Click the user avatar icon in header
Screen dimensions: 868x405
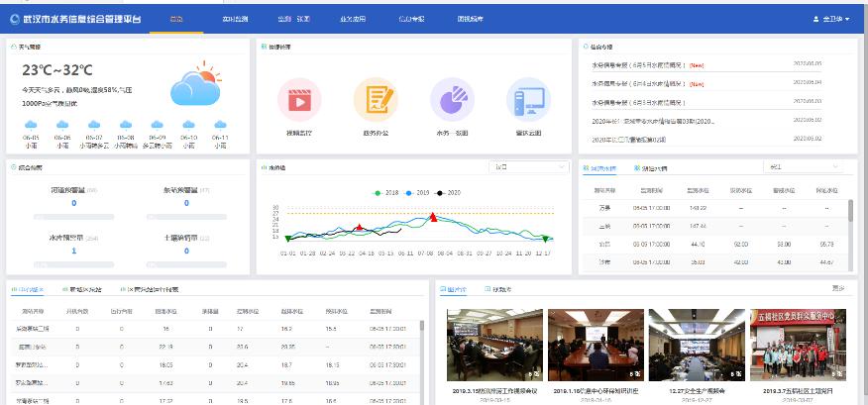(x=815, y=20)
